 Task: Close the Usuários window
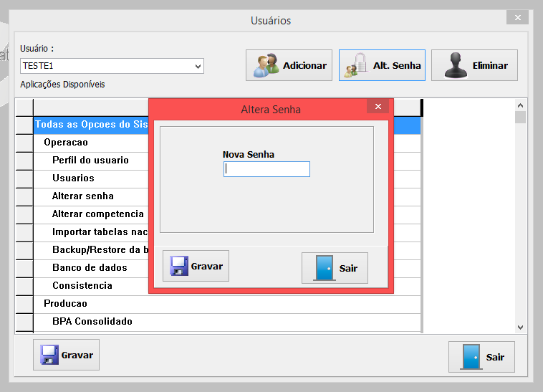pyautogui.click(x=516, y=17)
